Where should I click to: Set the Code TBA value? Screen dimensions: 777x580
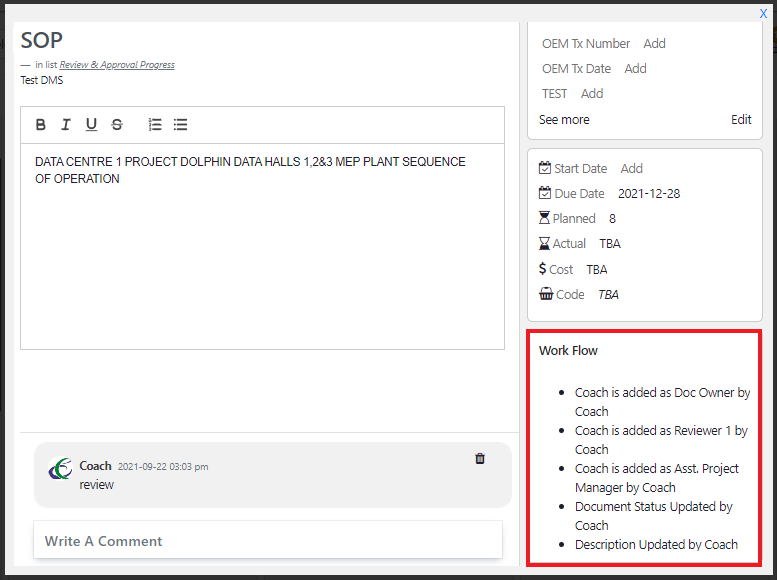[x=608, y=294]
